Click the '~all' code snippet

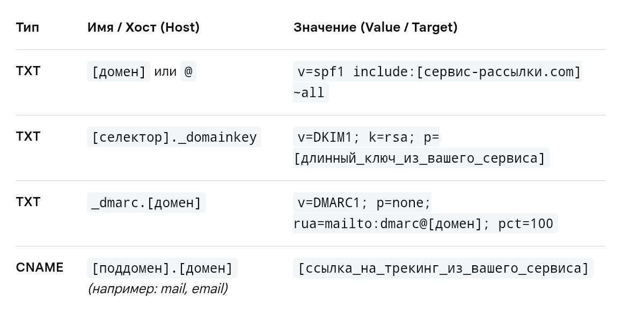310,92
